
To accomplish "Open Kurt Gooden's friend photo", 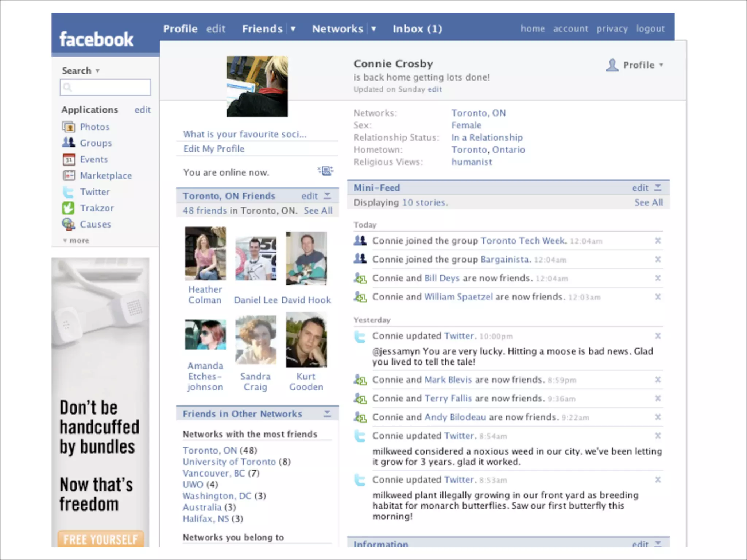I will tap(306, 340).
